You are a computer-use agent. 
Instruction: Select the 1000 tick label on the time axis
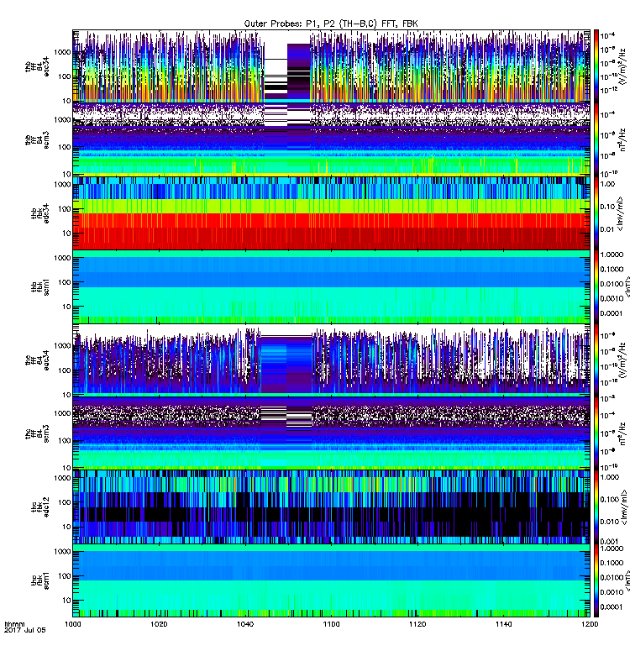[x=72, y=624]
